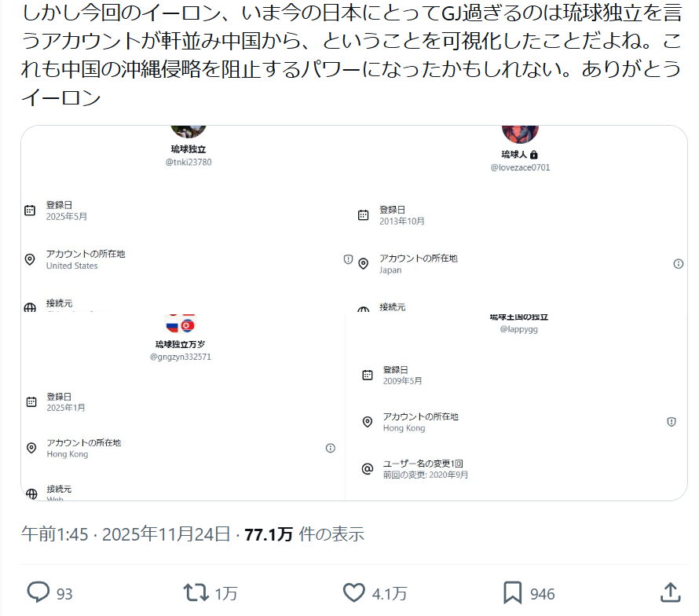Image resolution: width=699 pixels, height=616 pixels.
Task: Click the flag avatar of 琉球独立万岁
Action: (180, 324)
